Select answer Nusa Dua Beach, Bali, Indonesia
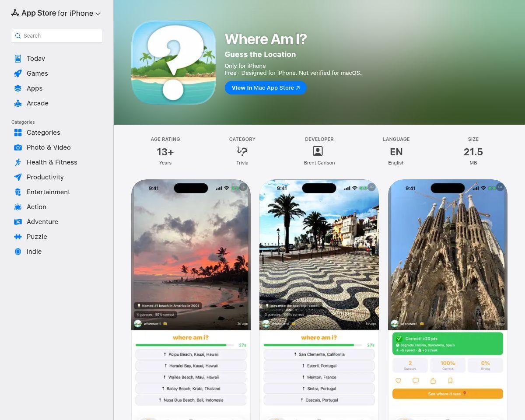525x420 pixels. (x=191, y=400)
